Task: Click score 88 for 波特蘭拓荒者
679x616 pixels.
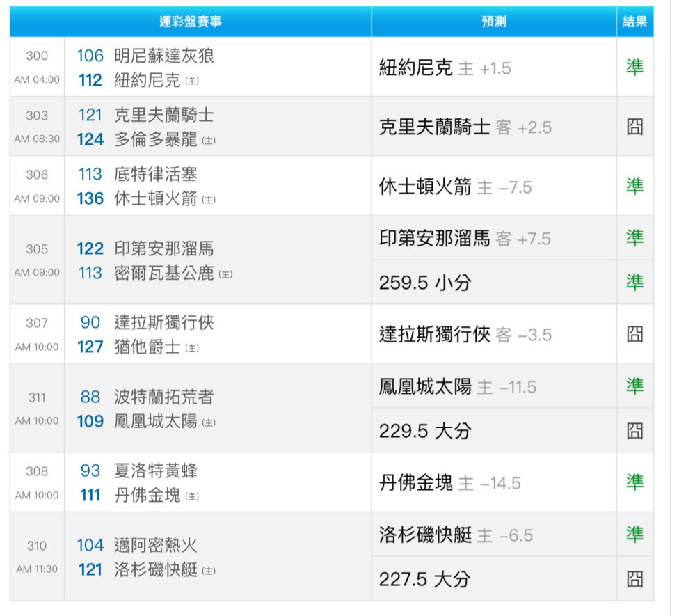Action: [x=90, y=397]
